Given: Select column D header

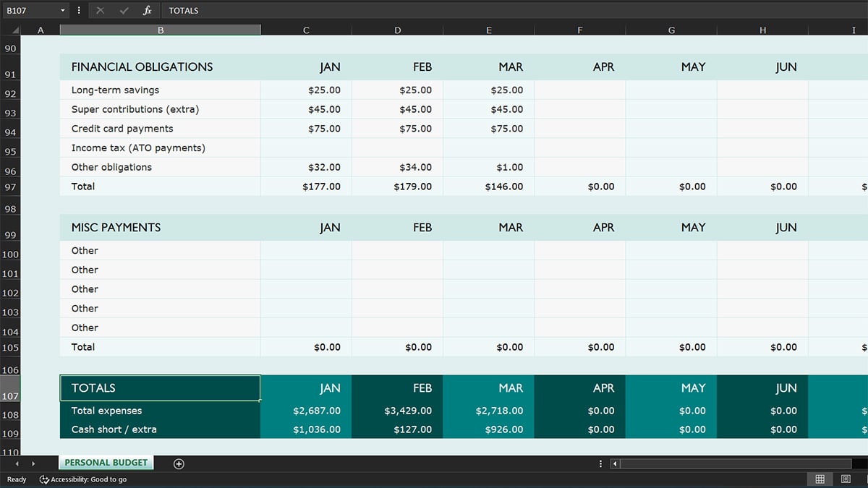Looking at the screenshot, I should (397, 30).
